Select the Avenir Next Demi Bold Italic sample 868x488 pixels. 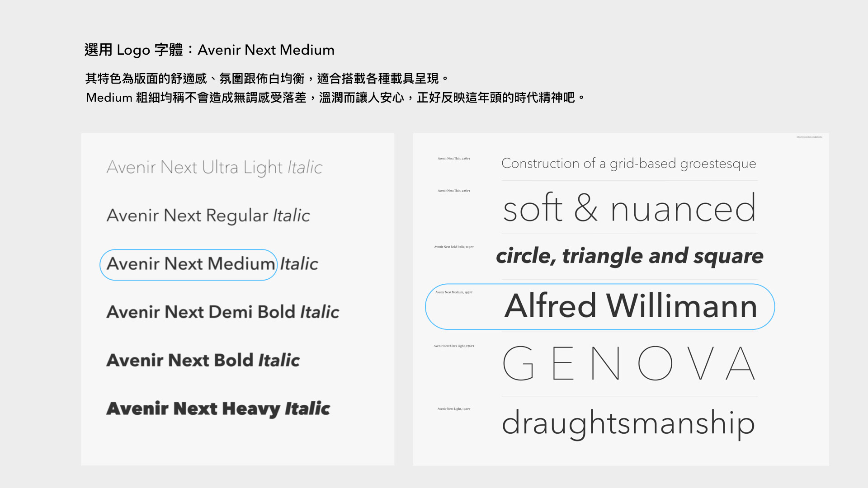[x=223, y=312]
